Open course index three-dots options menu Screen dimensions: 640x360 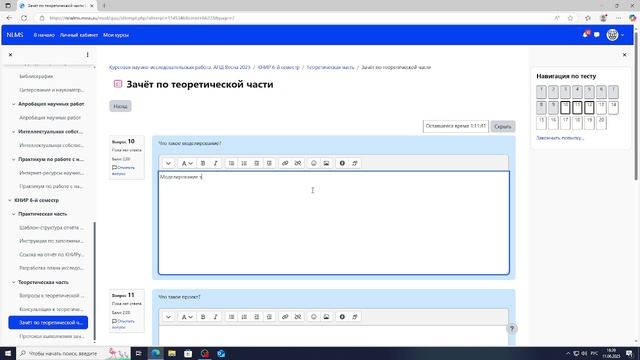pos(87,54)
